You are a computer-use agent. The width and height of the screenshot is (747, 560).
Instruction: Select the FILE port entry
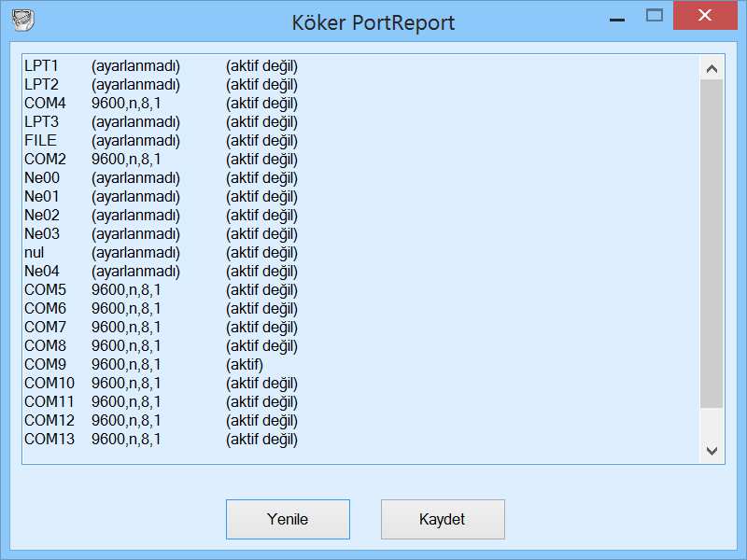click(140, 140)
